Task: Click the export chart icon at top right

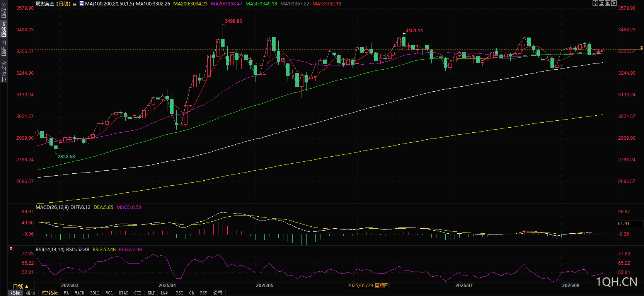Action: [614, 3]
